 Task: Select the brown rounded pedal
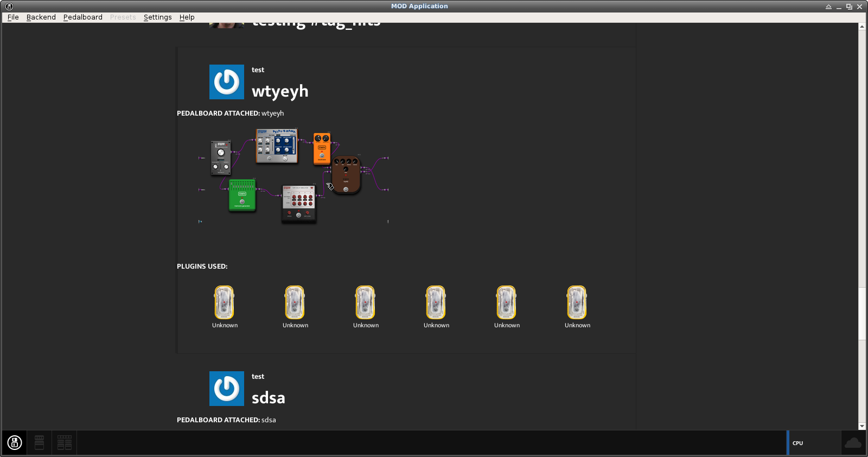tap(346, 175)
